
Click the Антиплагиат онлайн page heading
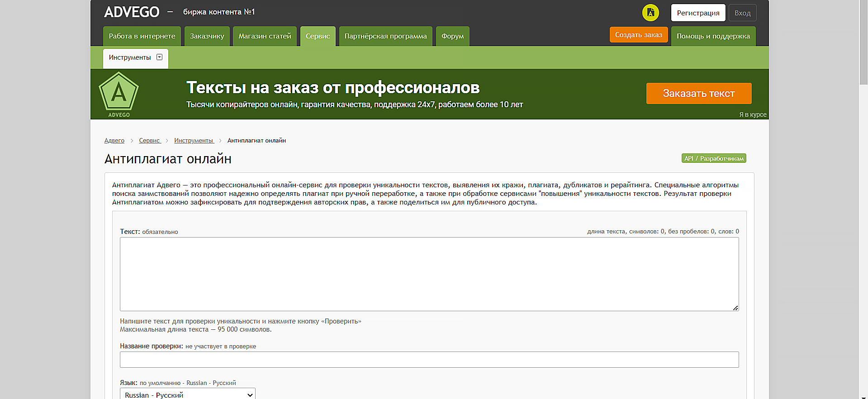[x=168, y=159]
